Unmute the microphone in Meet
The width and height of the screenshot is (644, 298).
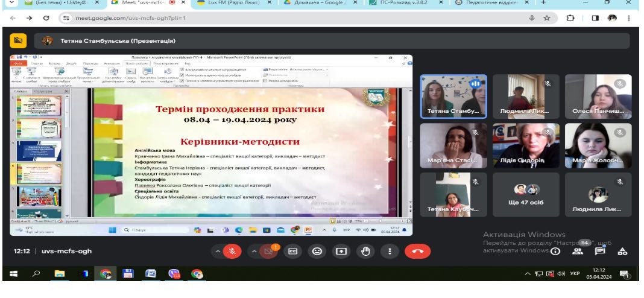click(x=233, y=251)
